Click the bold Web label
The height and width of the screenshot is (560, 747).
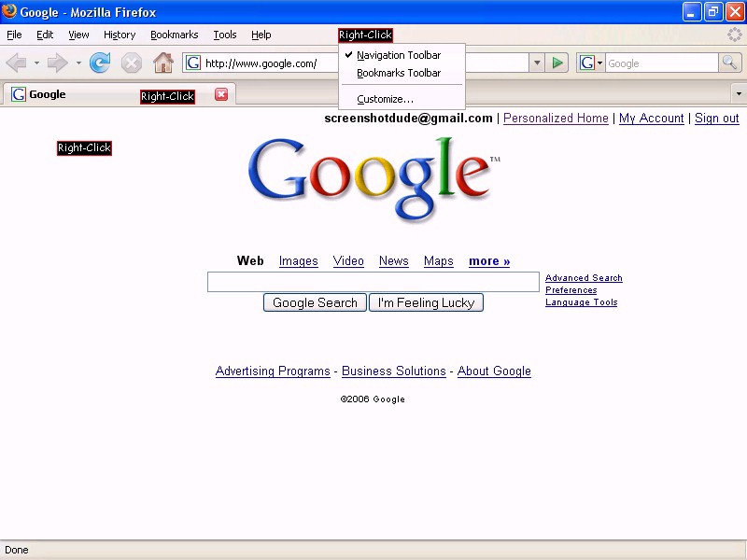[x=250, y=261]
